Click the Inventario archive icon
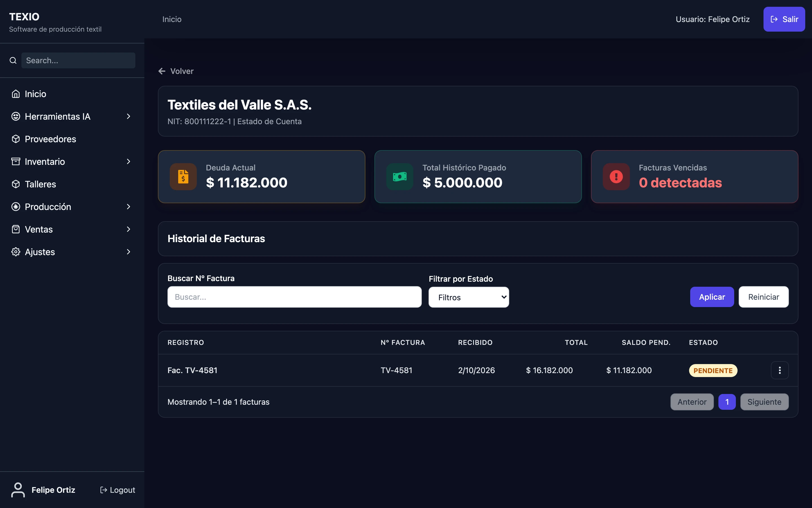 click(x=16, y=162)
